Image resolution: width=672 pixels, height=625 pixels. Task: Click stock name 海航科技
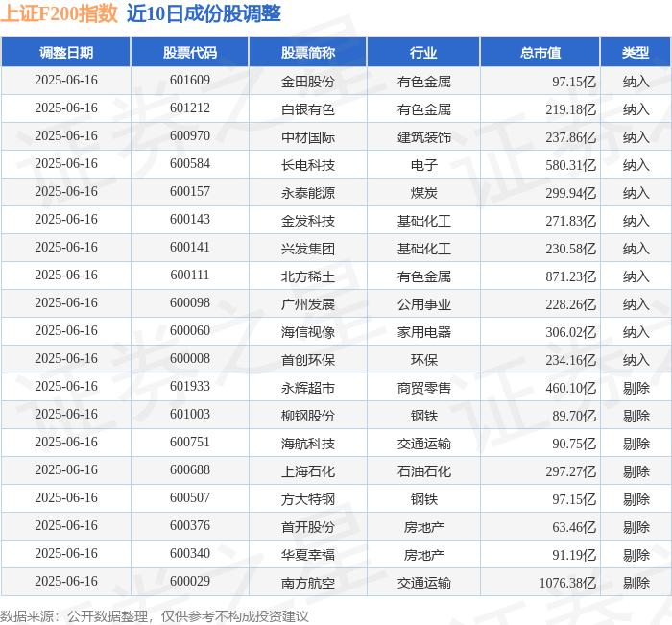308,444
